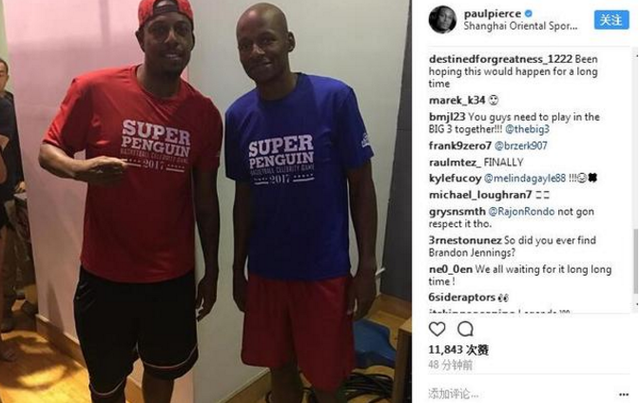Image resolution: width=640 pixels, height=403 pixels.
Task: Open the three-dot more options menu
Action: (x=624, y=394)
